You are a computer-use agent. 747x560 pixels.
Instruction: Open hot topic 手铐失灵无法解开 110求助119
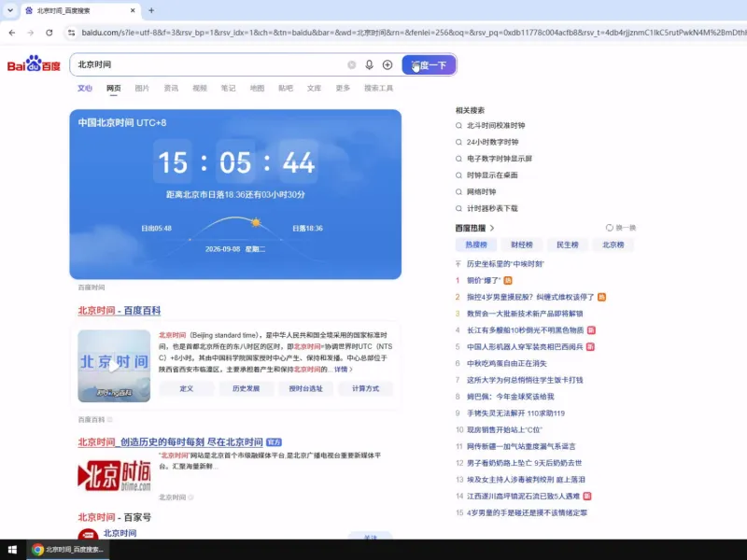515,413
